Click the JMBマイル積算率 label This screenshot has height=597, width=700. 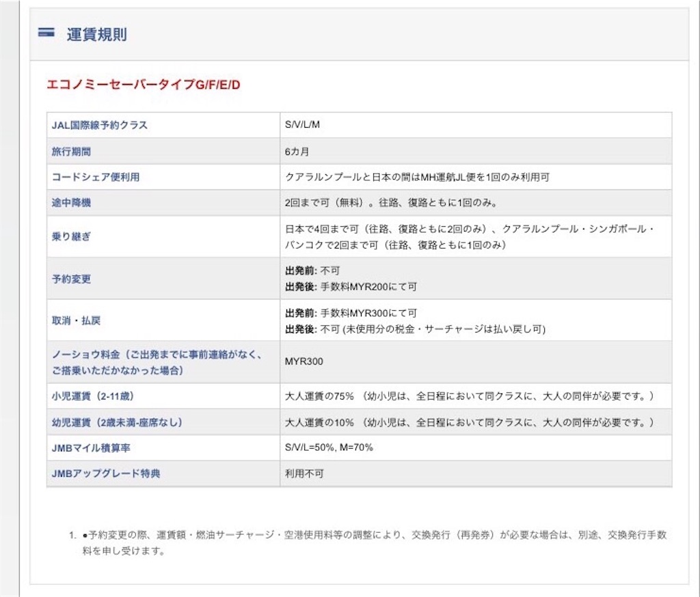pos(91,447)
